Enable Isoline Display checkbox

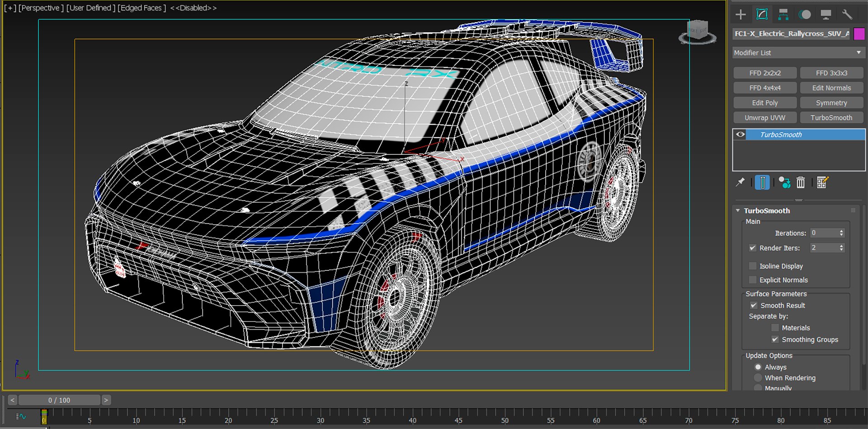pos(753,266)
